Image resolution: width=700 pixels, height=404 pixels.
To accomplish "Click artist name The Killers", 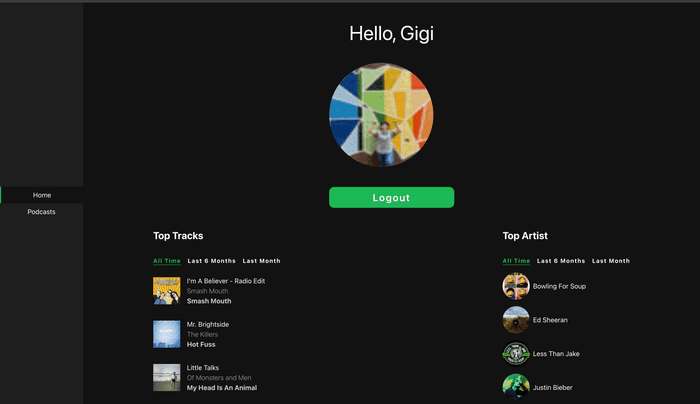I will click(x=202, y=334).
